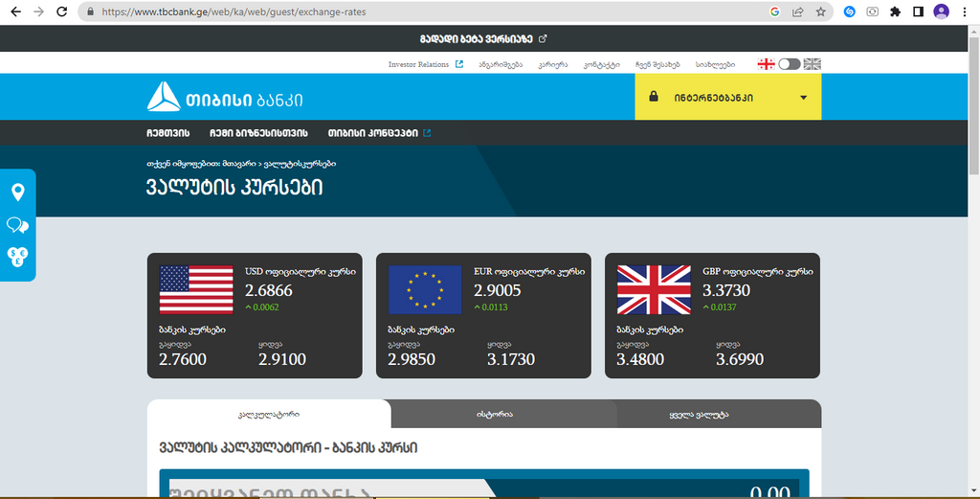980x499 pixels.
Task: Click the browser forward arrow
Action: pyautogui.click(x=38, y=11)
